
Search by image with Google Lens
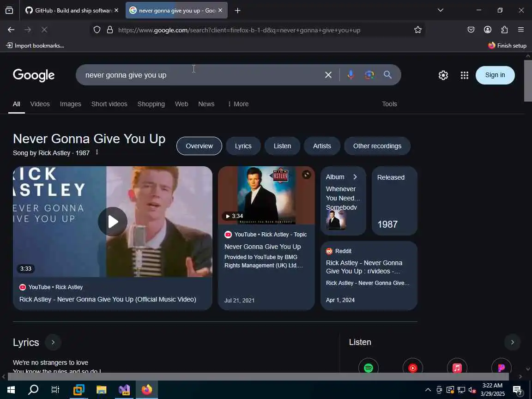369,75
